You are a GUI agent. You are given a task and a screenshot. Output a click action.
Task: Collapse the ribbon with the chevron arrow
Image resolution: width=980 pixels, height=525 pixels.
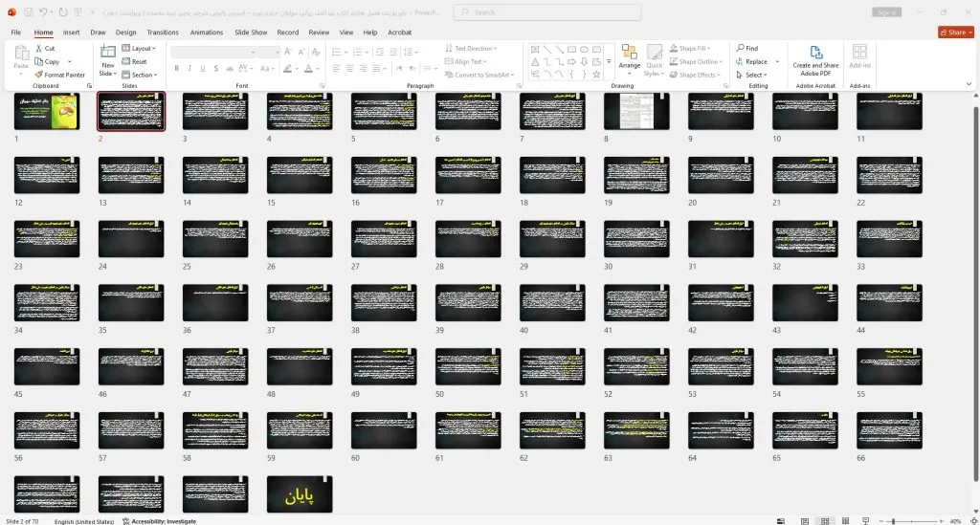click(969, 83)
